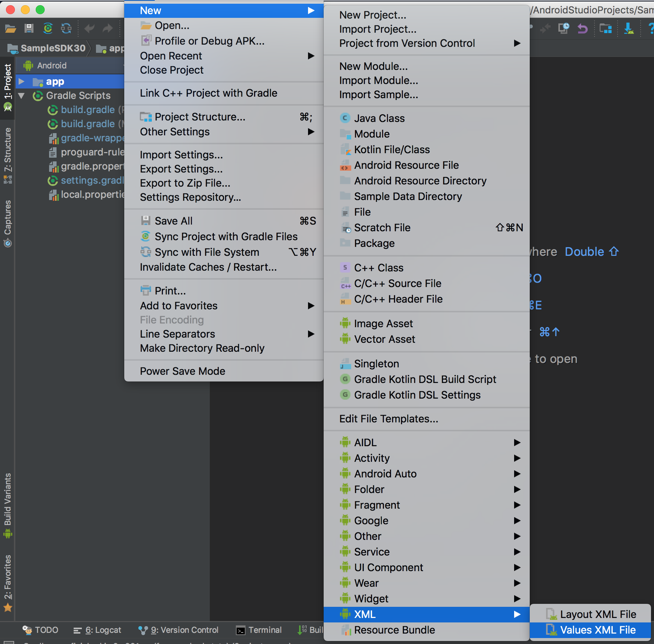Choose Resource Bundle menu item
This screenshot has width=654, height=644.
[x=427, y=630]
